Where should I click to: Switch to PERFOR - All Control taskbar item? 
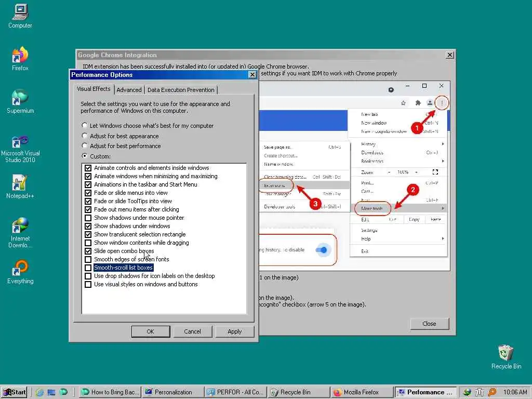[x=235, y=392]
